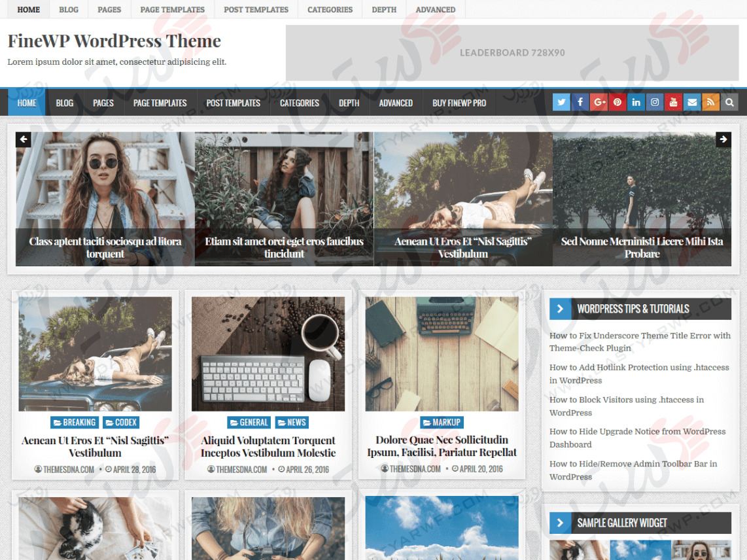Click the coffee and keyboard post thumbnail

(268, 354)
